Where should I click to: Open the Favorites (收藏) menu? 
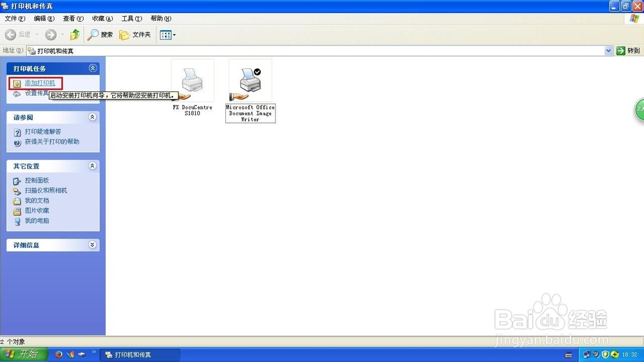[102, 19]
